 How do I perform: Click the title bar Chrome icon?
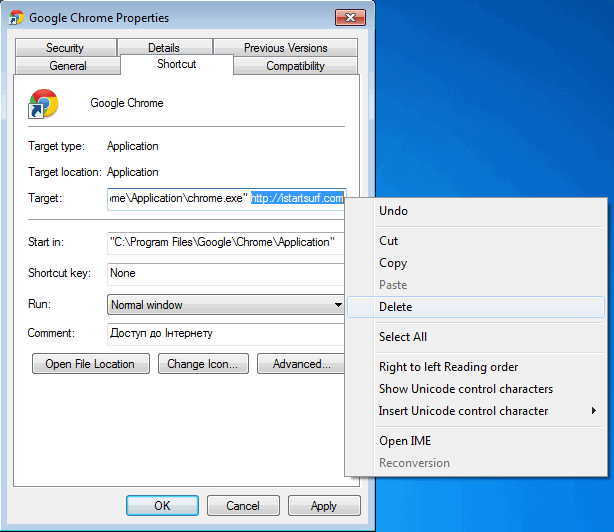16,18
